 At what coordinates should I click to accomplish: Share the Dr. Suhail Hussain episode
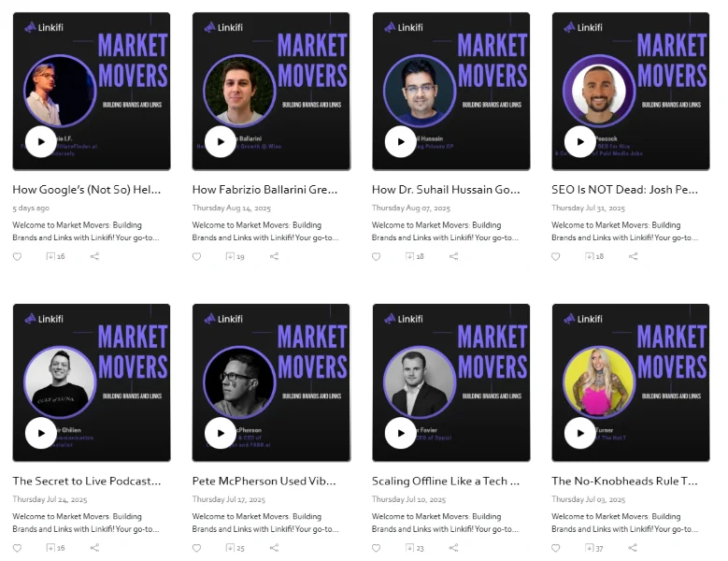tap(453, 256)
